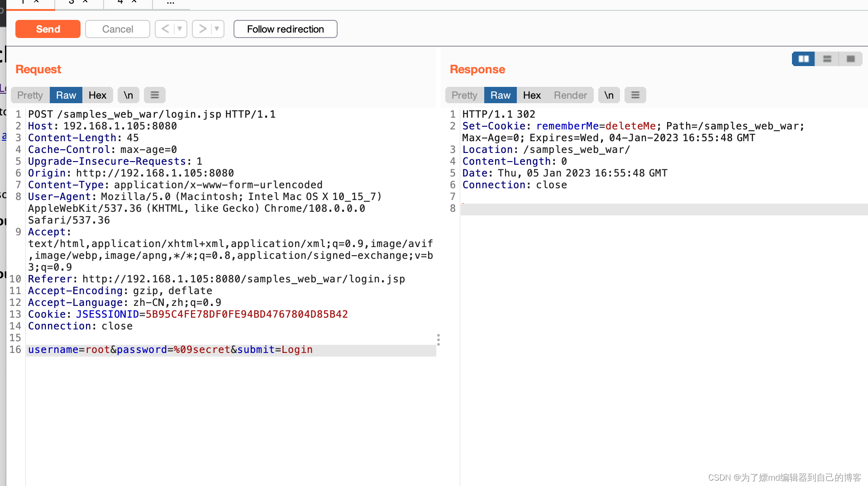Go to previous request with back arrow
The width and height of the screenshot is (868, 486).
click(x=166, y=29)
